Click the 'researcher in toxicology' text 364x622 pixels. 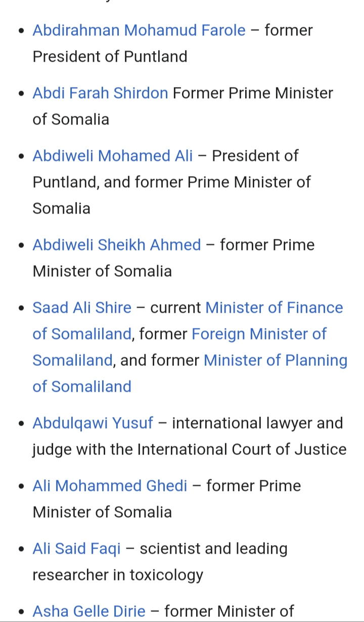[118, 575]
